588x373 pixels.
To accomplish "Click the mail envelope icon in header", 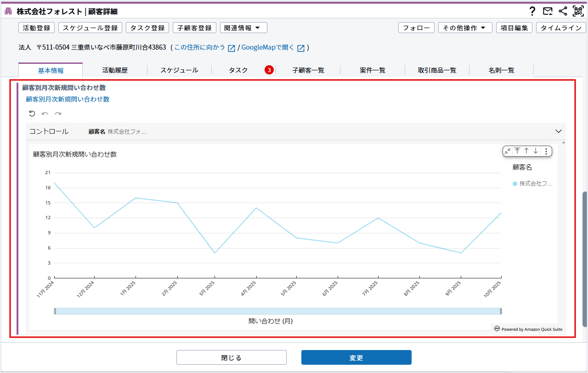I will (548, 11).
